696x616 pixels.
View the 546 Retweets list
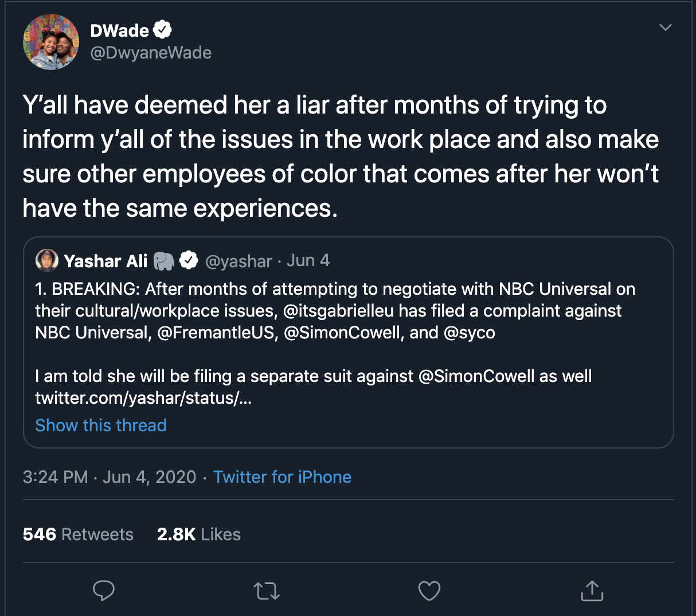pyautogui.click(x=78, y=534)
